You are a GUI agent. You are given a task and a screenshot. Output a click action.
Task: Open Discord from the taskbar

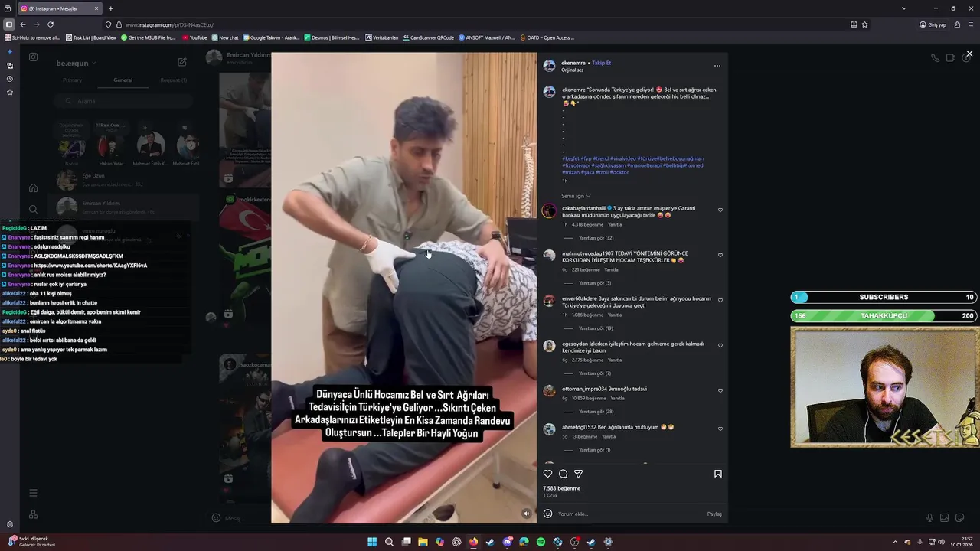[507, 542]
